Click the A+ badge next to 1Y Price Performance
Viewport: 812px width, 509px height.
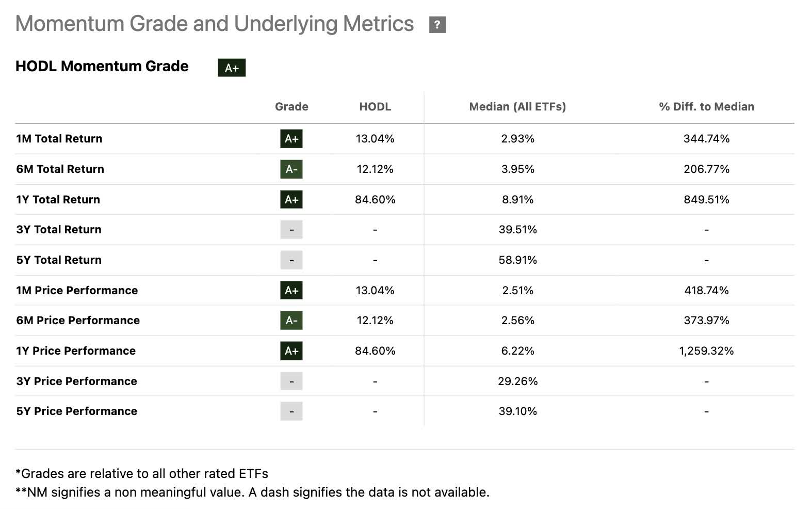(x=291, y=351)
